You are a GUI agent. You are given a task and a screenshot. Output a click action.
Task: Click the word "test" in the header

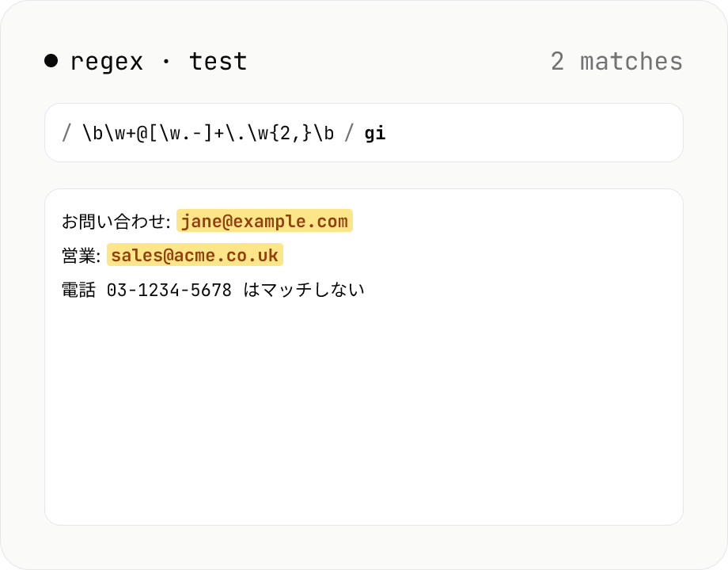point(218,61)
